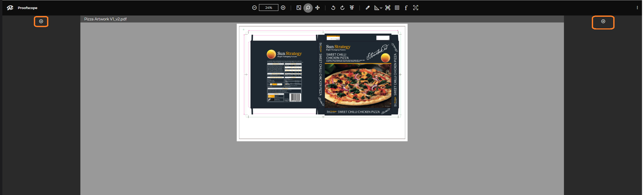Expand the left side panel
The image size is (644, 195).
tap(41, 21)
